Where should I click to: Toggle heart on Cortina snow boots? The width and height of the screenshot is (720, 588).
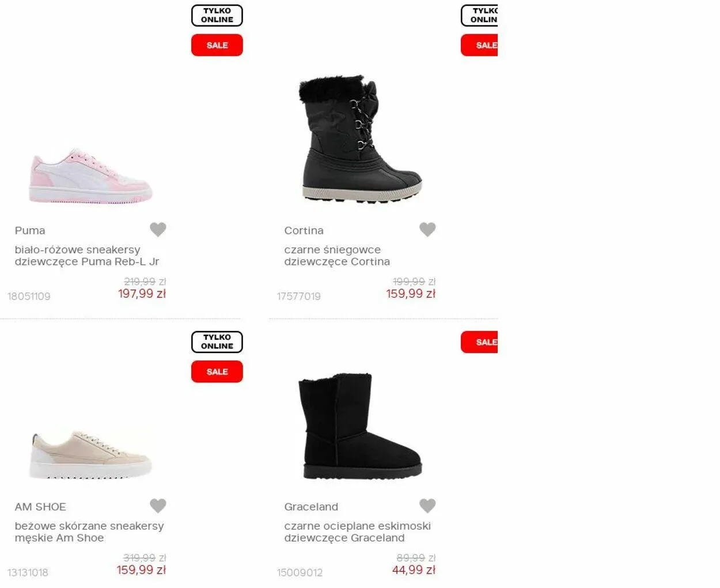(x=427, y=229)
